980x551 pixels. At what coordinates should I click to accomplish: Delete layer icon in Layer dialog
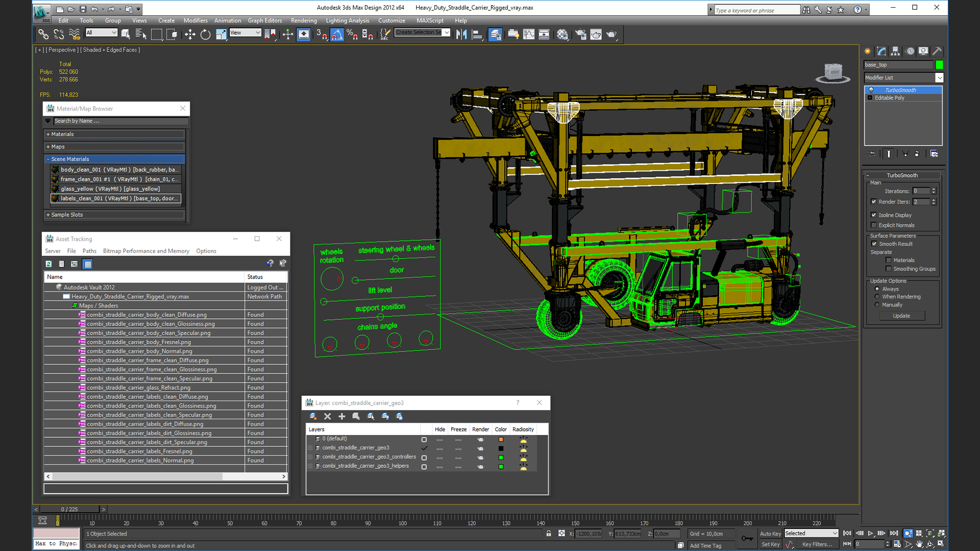coord(328,416)
